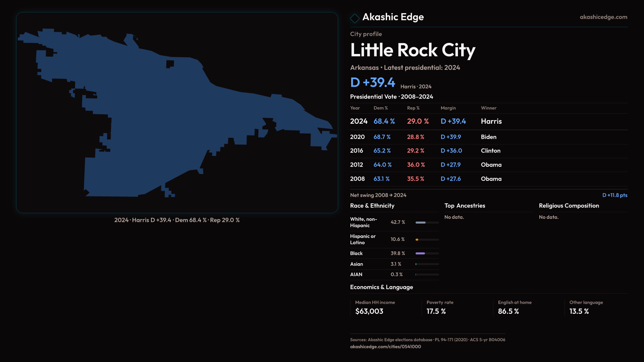Click the Dem % column header
Viewport: 644px width, 362px height.
pos(380,108)
